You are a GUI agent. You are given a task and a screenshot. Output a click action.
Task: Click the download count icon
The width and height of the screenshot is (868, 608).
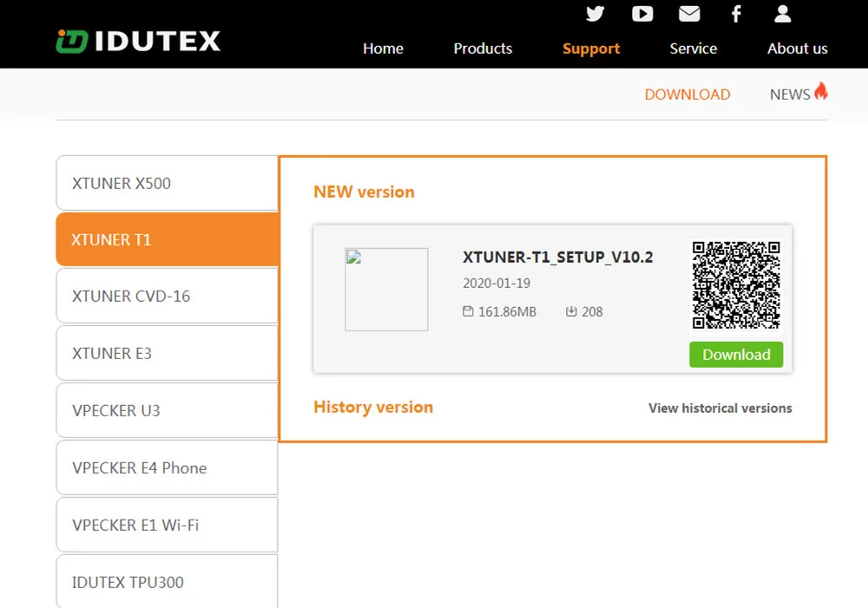pyautogui.click(x=571, y=311)
